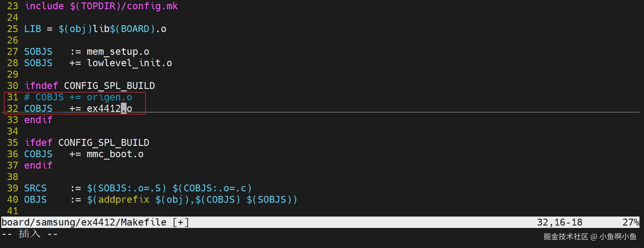Click the cursor position indicator 32,16-18
644x248 pixels.
[x=559, y=222]
